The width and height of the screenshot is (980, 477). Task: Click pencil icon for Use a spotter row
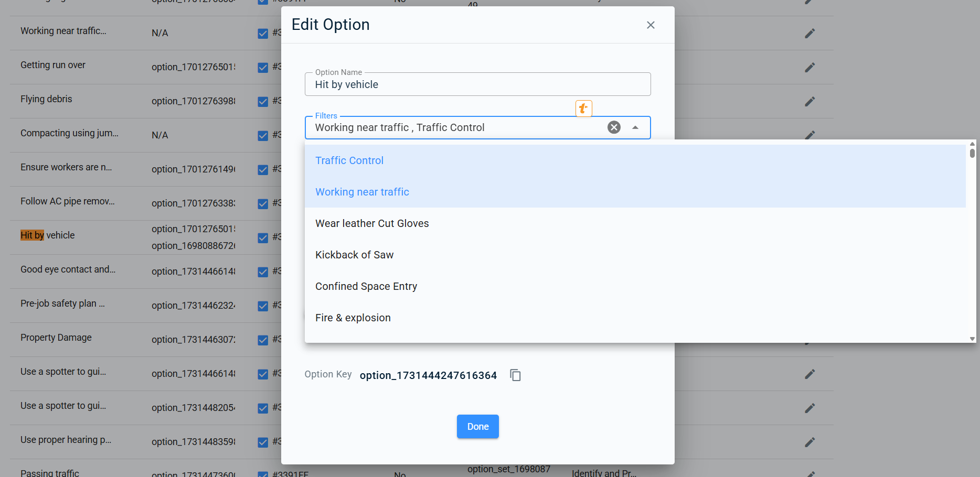(x=809, y=374)
